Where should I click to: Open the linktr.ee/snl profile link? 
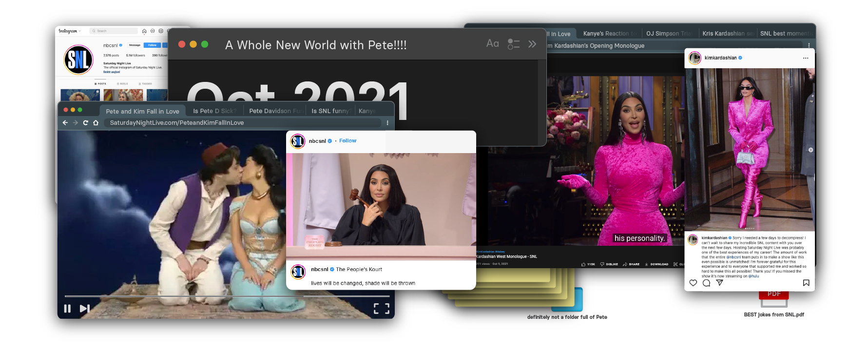[x=112, y=72]
